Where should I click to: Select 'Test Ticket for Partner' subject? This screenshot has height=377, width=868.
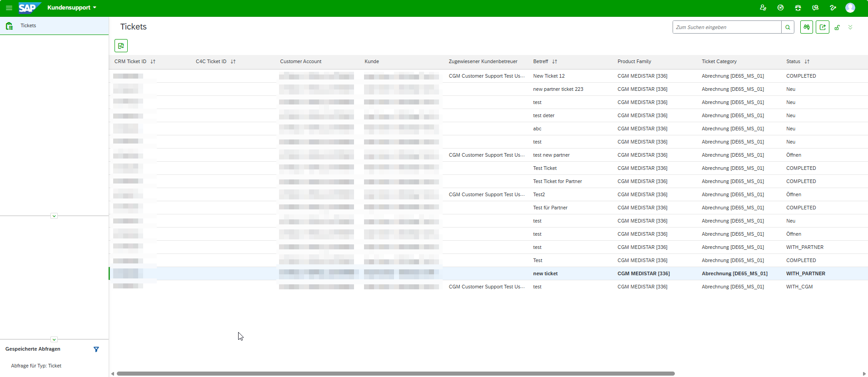[x=558, y=181]
